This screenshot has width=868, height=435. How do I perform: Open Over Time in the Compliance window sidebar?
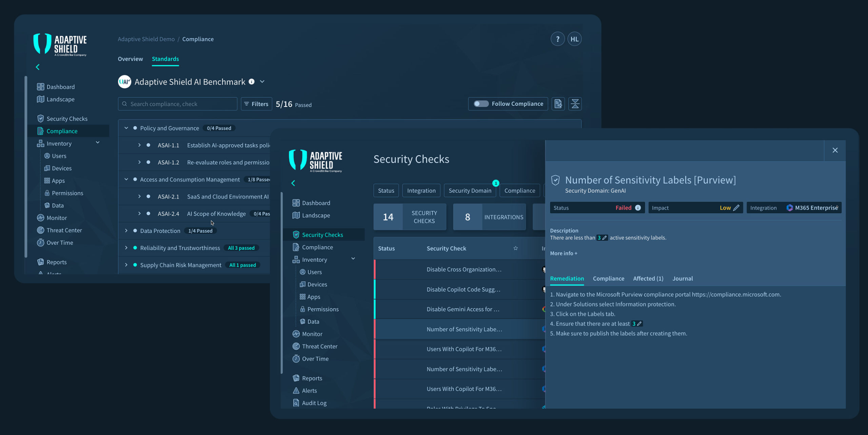pyautogui.click(x=55, y=243)
